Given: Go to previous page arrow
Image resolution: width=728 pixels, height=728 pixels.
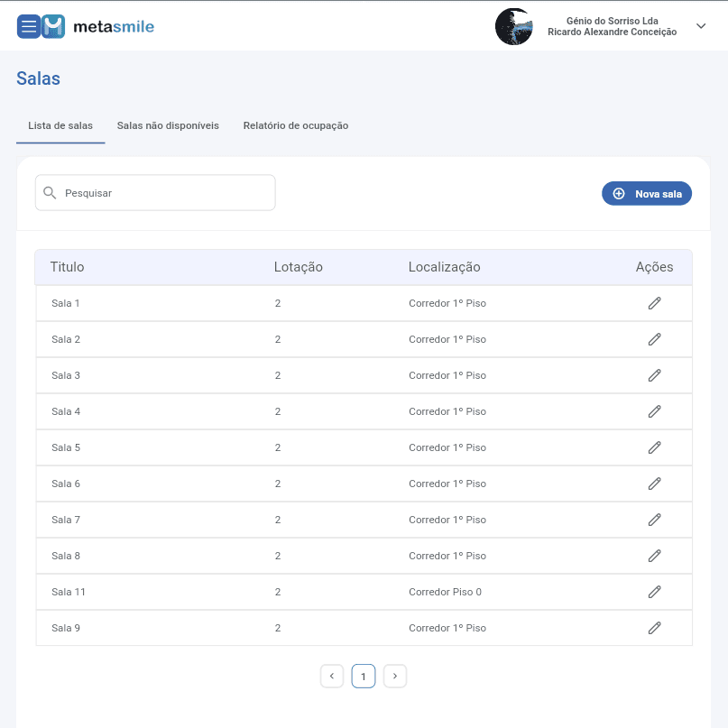Looking at the screenshot, I should pos(332,676).
